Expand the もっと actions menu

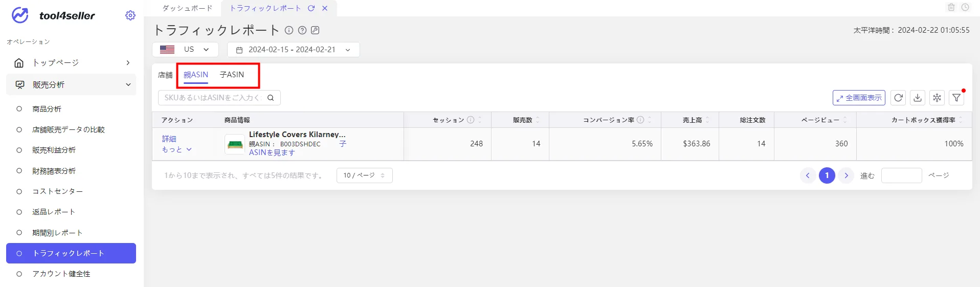[x=177, y=149]
